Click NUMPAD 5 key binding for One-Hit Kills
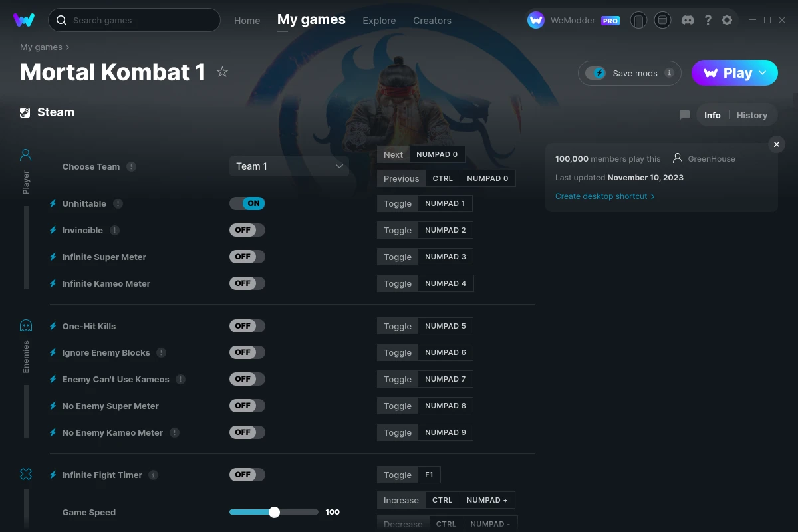Screen dimensions: 798x532 pyautogui.click(x=446, y=326)
